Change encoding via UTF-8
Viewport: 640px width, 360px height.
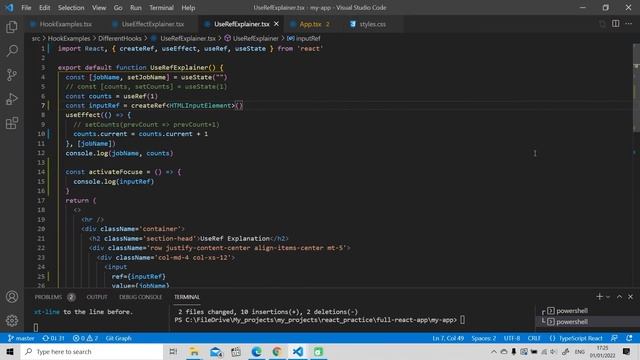pos(512,338)
